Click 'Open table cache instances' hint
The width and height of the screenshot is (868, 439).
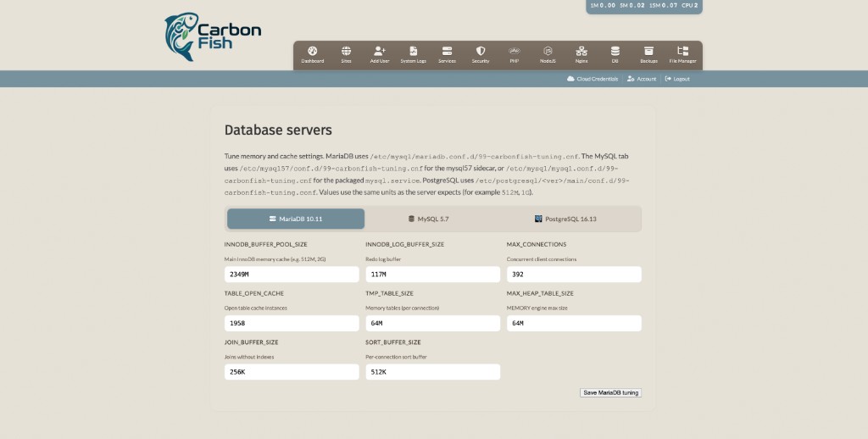pyautogui.click(x=256, y=308)
